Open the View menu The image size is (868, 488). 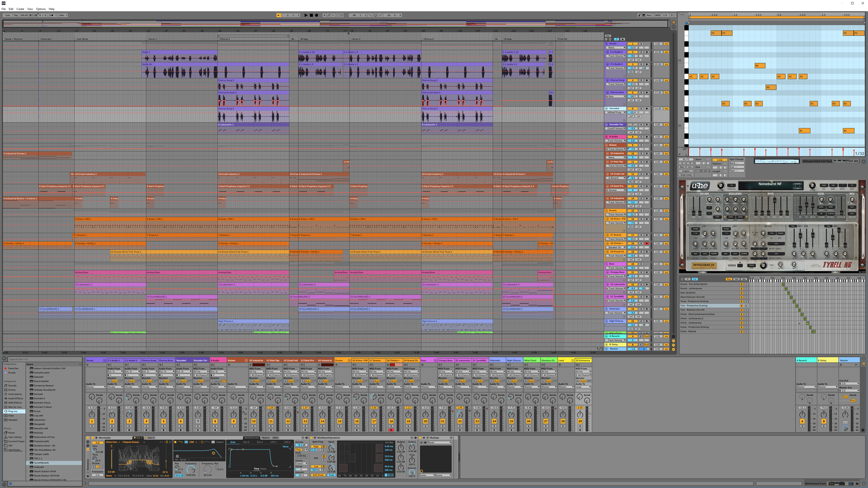click(30, 9)
